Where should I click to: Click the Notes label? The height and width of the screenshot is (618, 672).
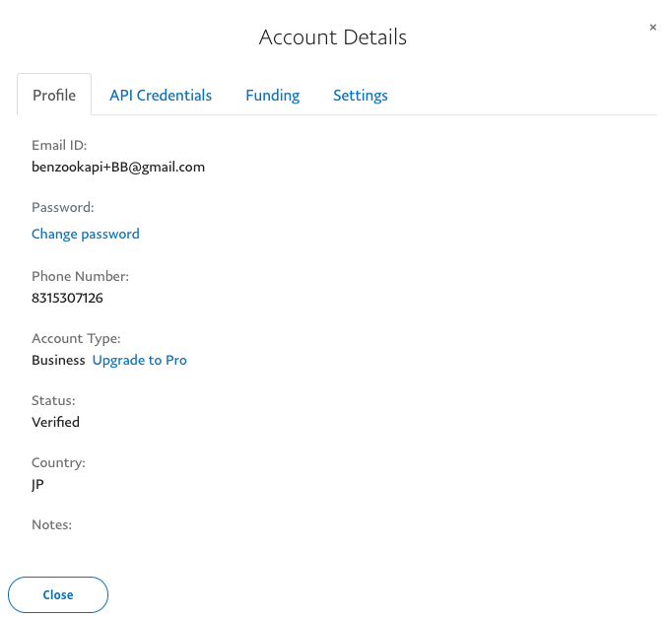(52, 525)
